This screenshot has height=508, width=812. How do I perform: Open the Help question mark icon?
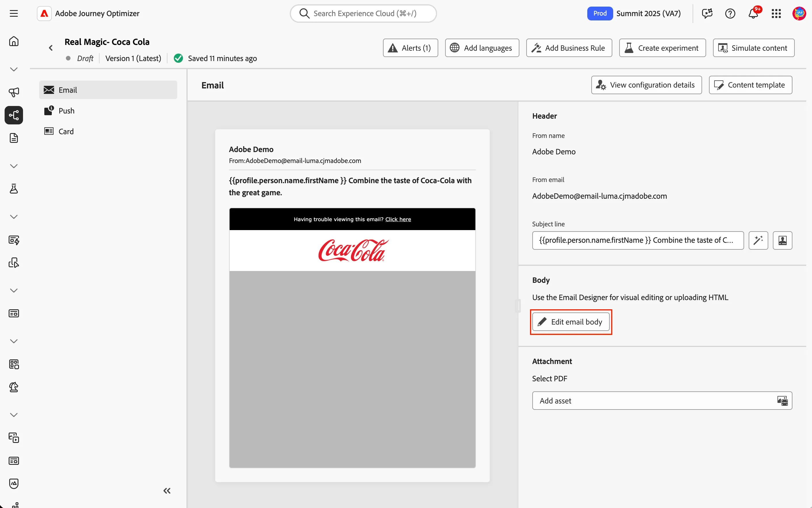pos(730,14)
